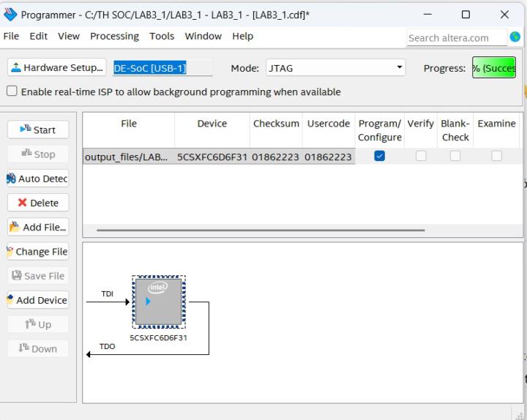Open the Window menu
The height and width of the screenshot is (420, 527).
pyautogui.click(x=203, y=36)
